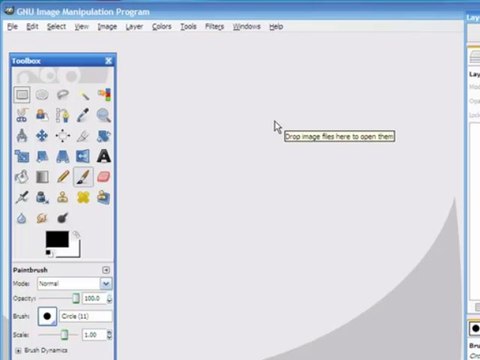Open the Layer menu

(x=134, y=27)
